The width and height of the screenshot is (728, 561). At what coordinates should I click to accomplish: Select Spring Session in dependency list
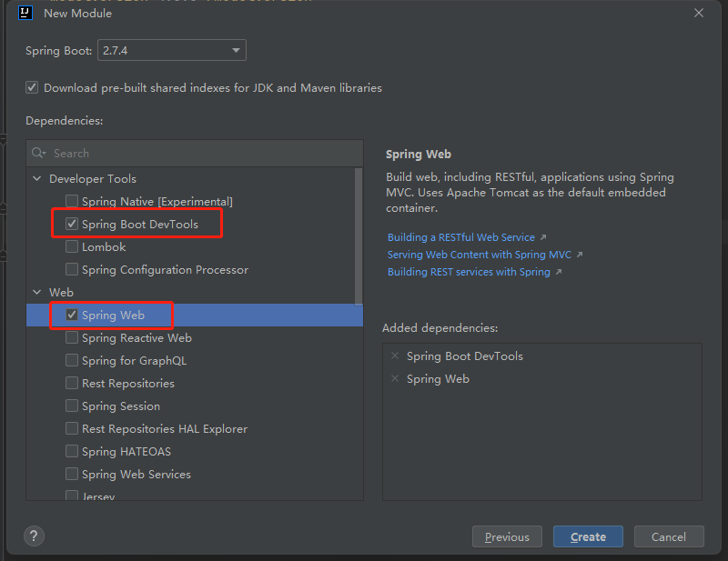(120, 406)
